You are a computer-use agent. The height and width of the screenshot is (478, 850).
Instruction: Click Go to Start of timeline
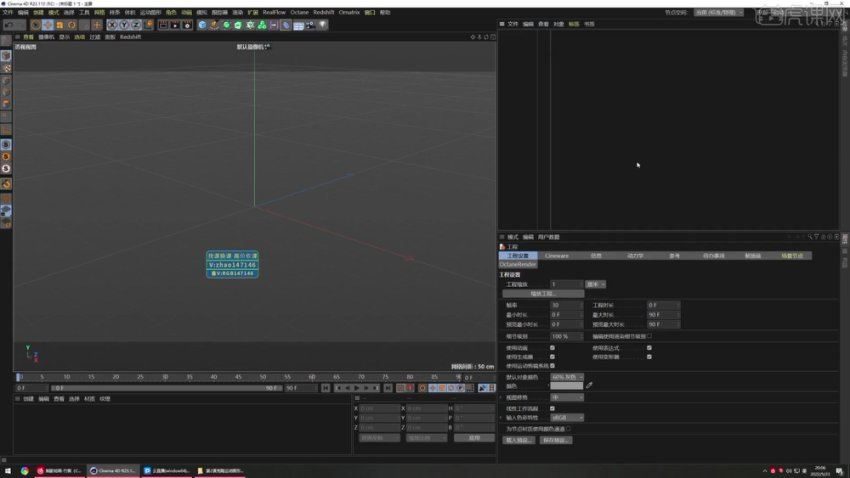[x=325, y=388]
